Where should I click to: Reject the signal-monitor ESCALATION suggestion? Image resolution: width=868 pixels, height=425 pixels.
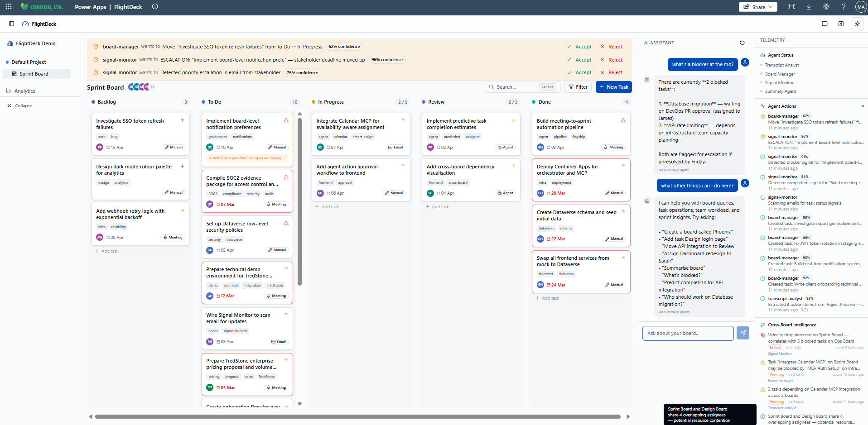pyautogui.click(x=612, y=60)
